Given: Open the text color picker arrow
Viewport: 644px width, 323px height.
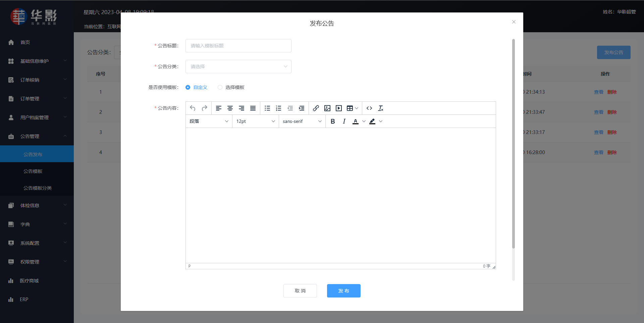Looking at the screenshot, I should click(364, 121).
